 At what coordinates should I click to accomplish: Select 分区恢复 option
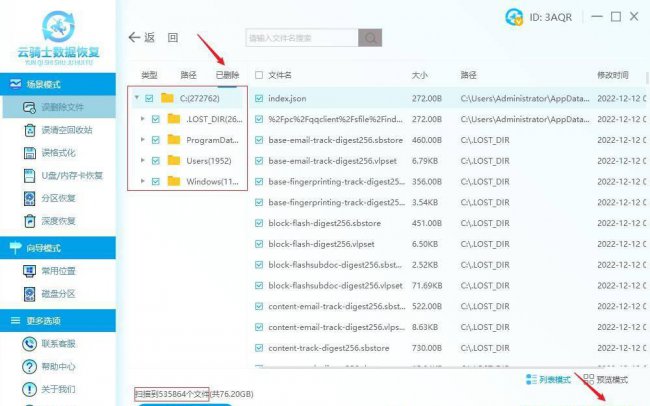point(50,198)
